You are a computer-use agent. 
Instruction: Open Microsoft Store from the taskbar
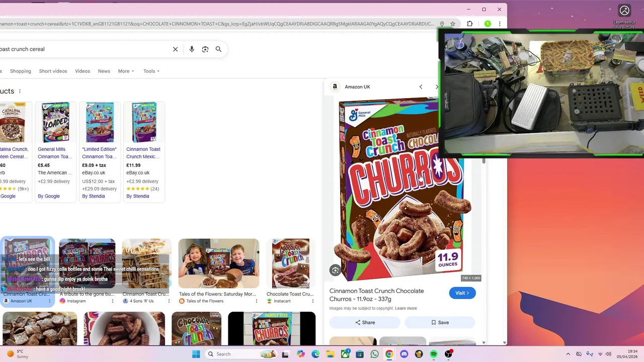[360, 354]
